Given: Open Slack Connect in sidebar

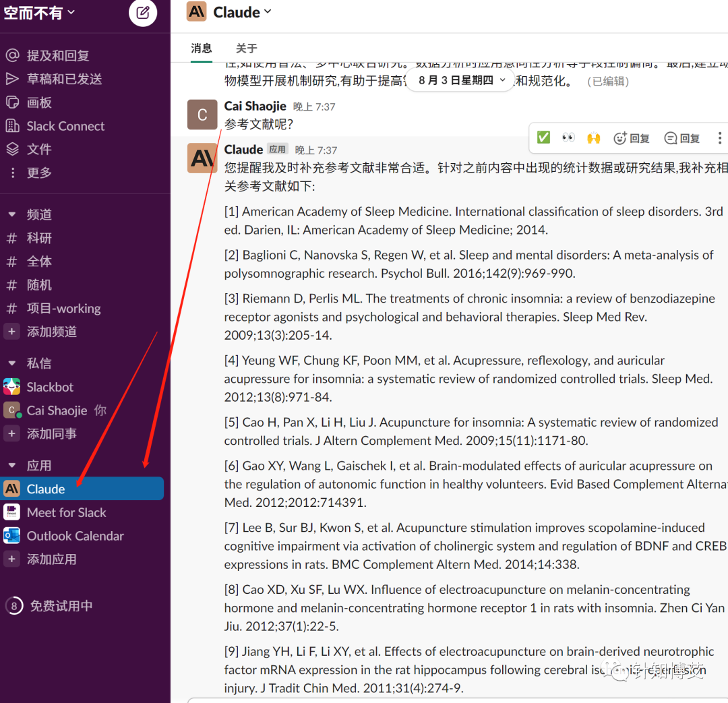Looking at the screenshot, I should (65, 126).
